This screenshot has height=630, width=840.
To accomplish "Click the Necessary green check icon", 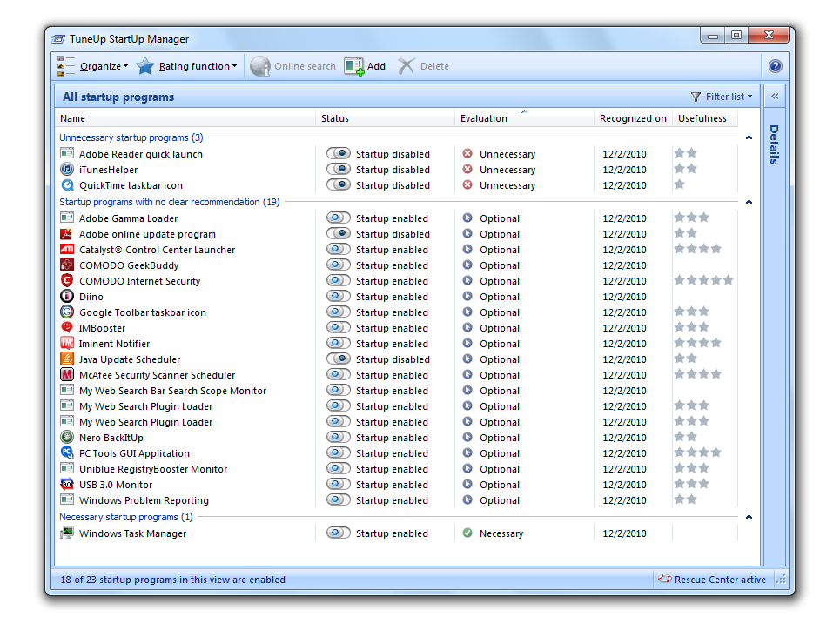I will tap(467, 533).
